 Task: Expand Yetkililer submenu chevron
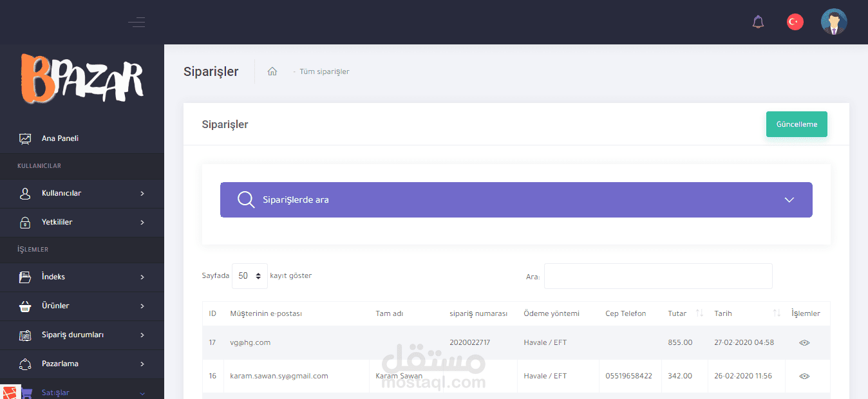142,222
